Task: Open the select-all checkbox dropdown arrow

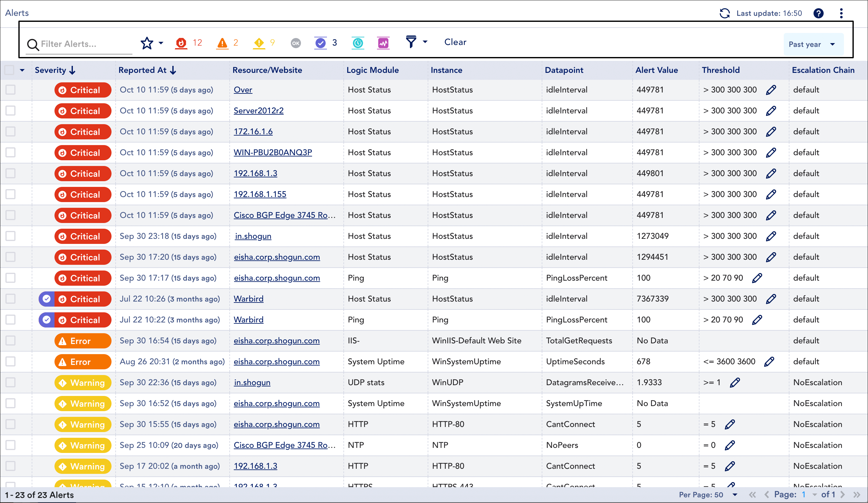Action: tap(22, 70)
